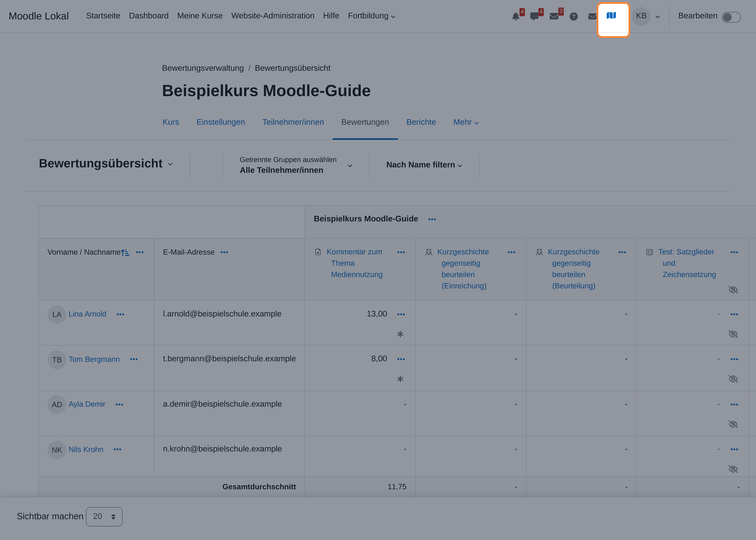Go to the Einstellungen tab
Viewport: 756px width, 540px height.
[221, 122]
